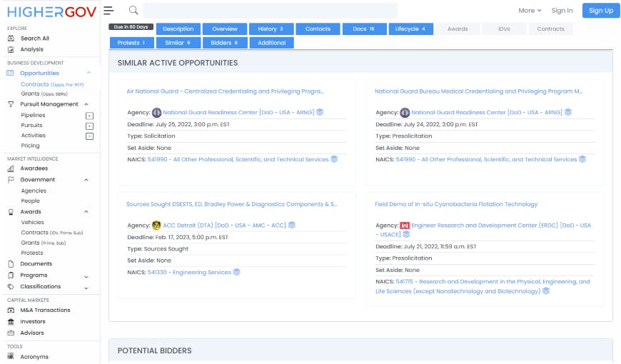Open the Docs tab
Image resolution: width=621 pixels, height=364 pixels.
[x=364, y=29]
